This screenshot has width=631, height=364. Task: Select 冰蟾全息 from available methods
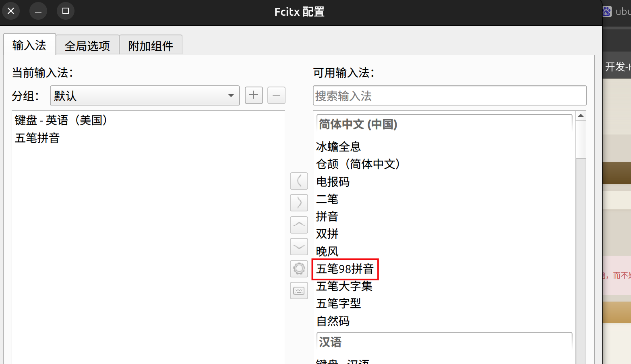coord(444,147)
